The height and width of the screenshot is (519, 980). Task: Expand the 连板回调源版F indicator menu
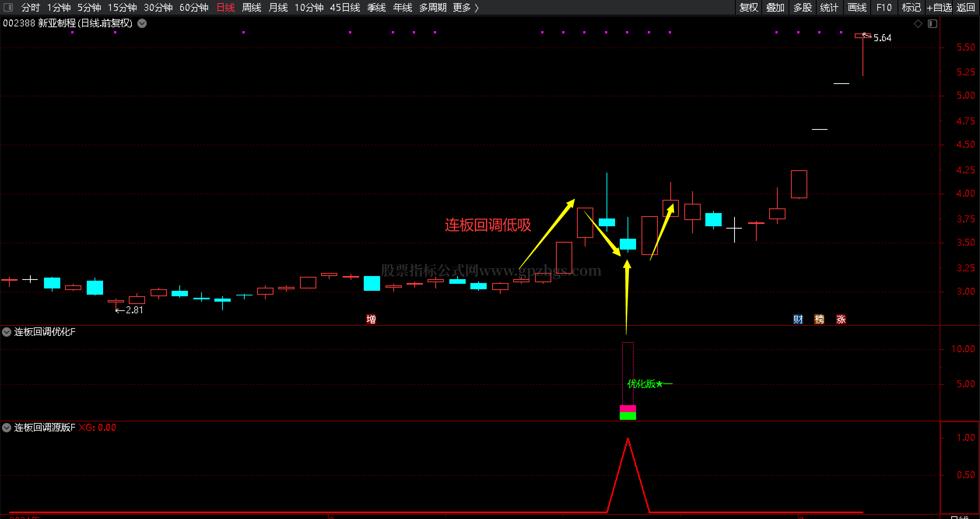click(7, 428)
